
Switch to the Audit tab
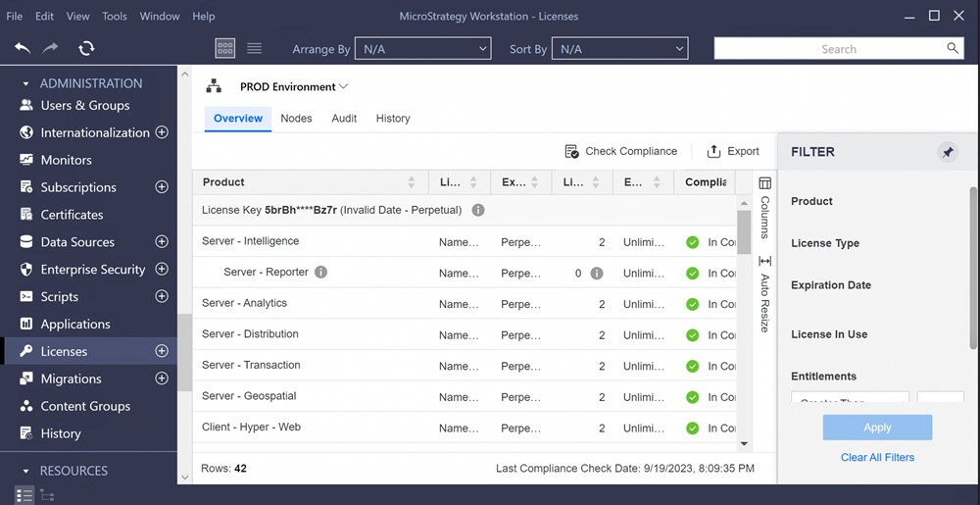(343, 119)
